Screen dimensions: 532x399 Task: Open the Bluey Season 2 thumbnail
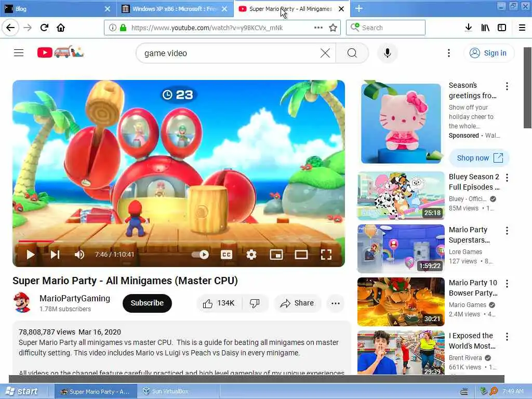[x=401, y=196]
